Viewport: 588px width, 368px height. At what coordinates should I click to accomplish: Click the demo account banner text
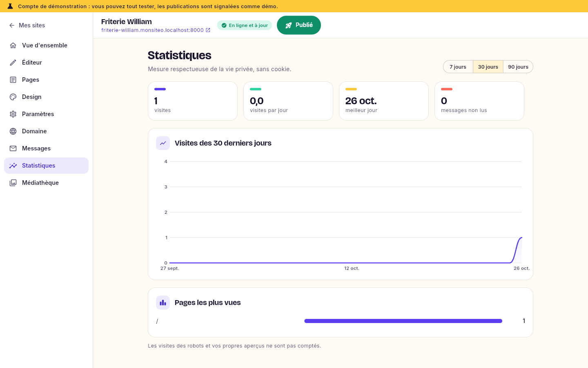click(x=148, y=7)
